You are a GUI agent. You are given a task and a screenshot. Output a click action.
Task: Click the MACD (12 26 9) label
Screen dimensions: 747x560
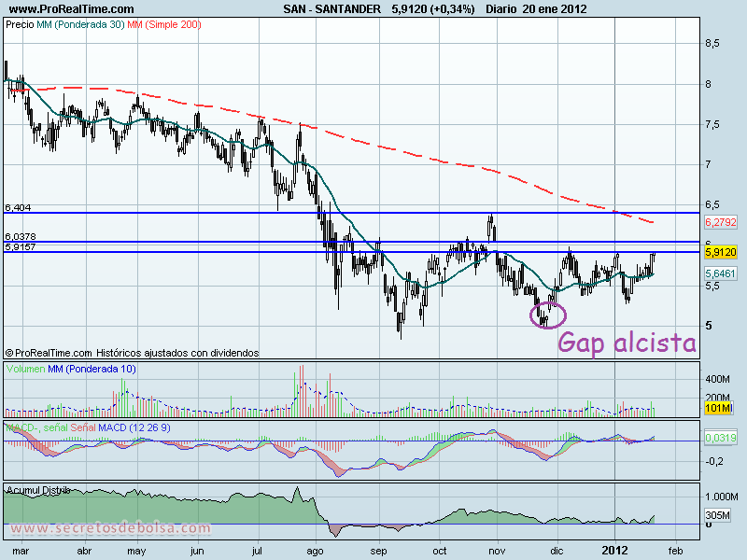point(134,427)
